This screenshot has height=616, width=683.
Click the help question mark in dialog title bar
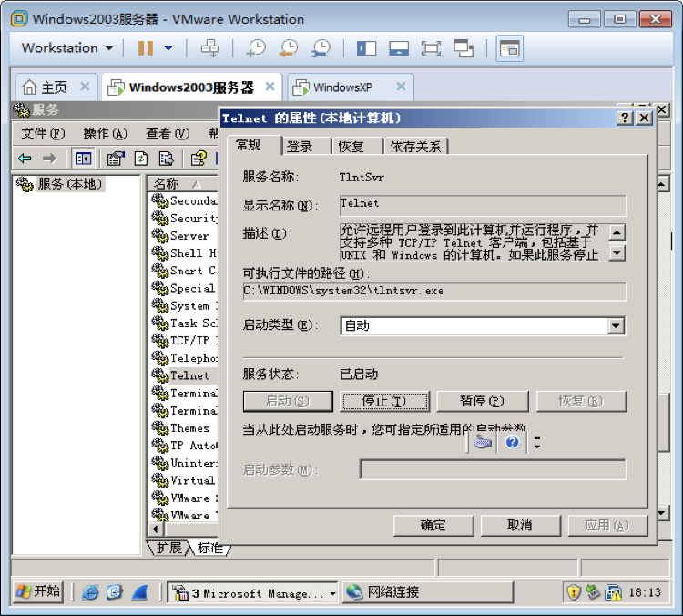[625, 118]
